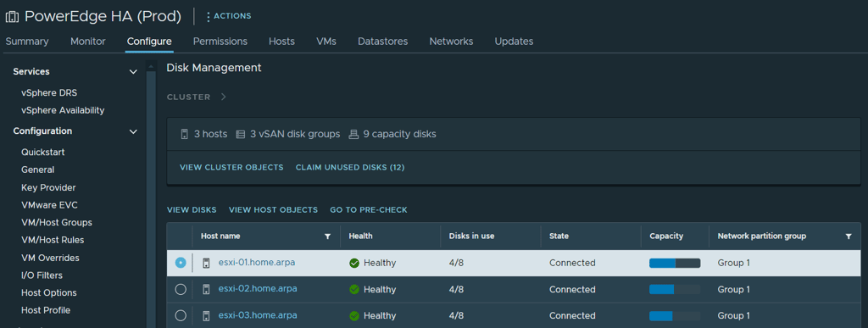The height and width of the screenshot is (328, 868).
Task: Click the capacity disks icon in summary
Action: click(x=353, y=135)
